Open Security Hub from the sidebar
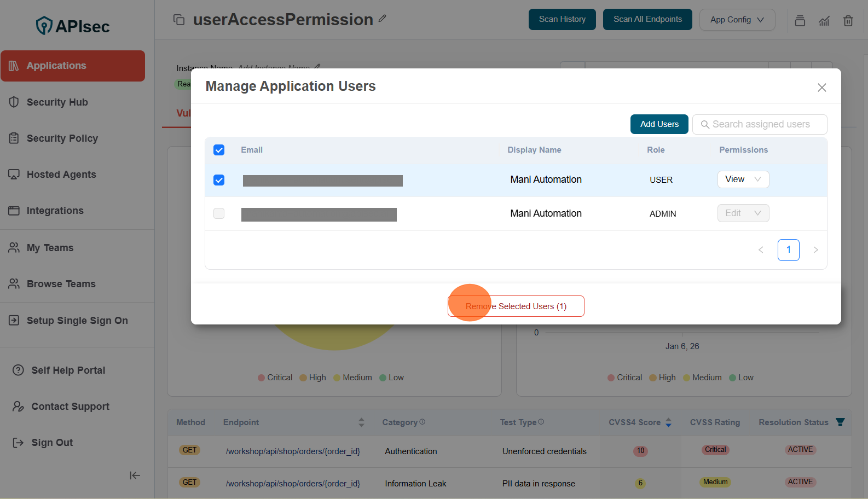Image resolution: width=868 pixels, height=499 pixels. click(x=57, y=102)
